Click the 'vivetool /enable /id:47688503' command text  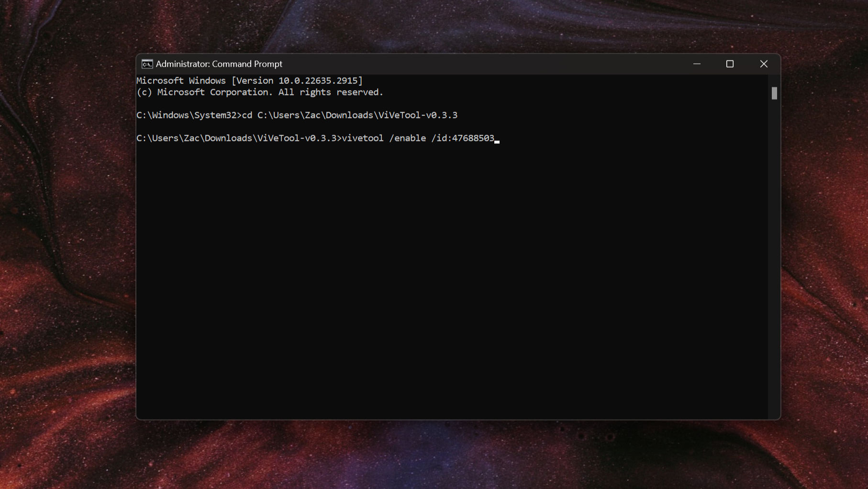click(418, 138)
